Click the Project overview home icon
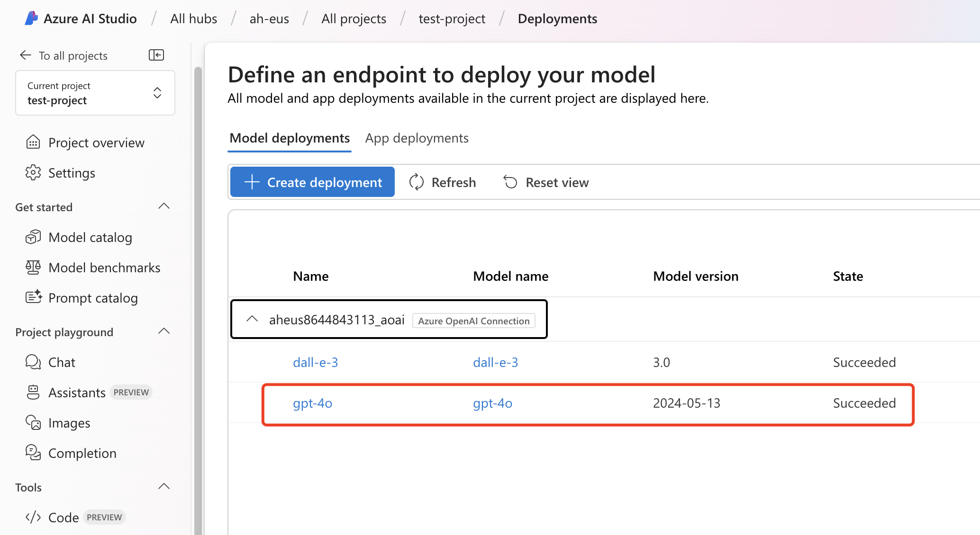Image resolution: width=980 pixels, height=535 pixels. pyautogui.click(x=33, y=143)
